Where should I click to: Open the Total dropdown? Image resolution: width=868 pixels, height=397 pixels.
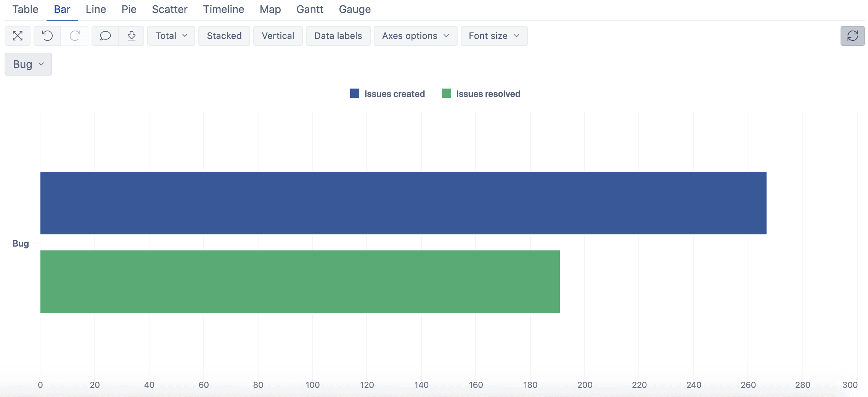(171, 36)
